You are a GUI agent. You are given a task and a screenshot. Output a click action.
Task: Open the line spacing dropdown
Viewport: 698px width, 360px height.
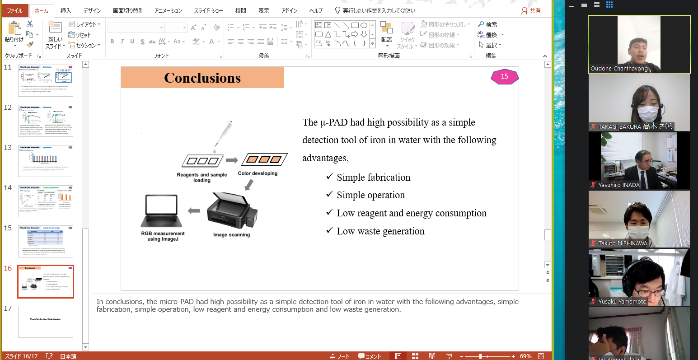click(287, 28)
